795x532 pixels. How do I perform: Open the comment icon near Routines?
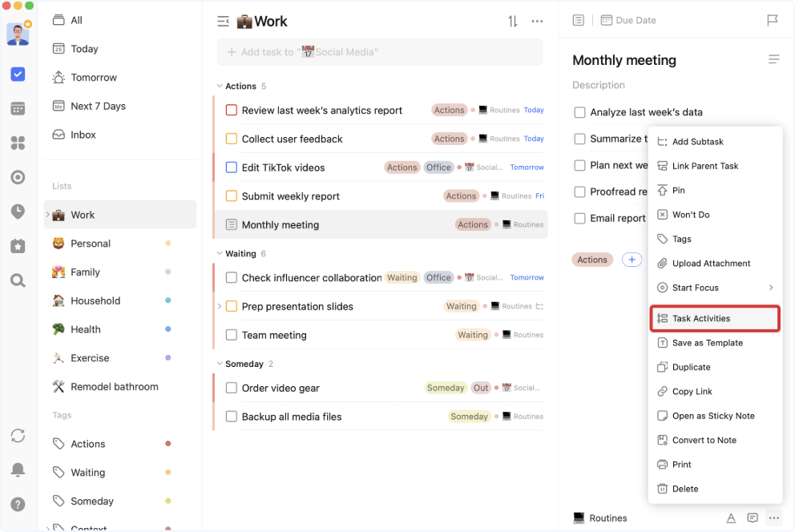point(753,518)
